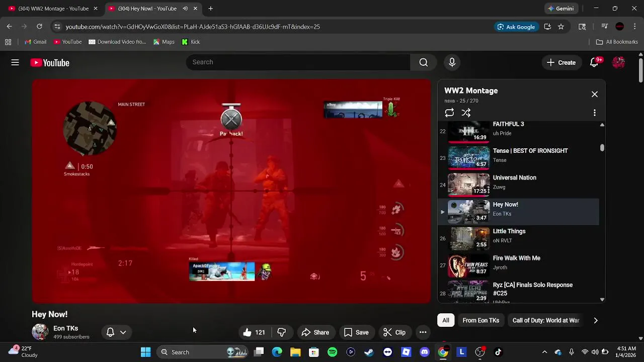Viewport: 644px width, 362px height.
Task: Open the Eon TKs channel name link
Action: pyautogui.click(x=66, y=328)
